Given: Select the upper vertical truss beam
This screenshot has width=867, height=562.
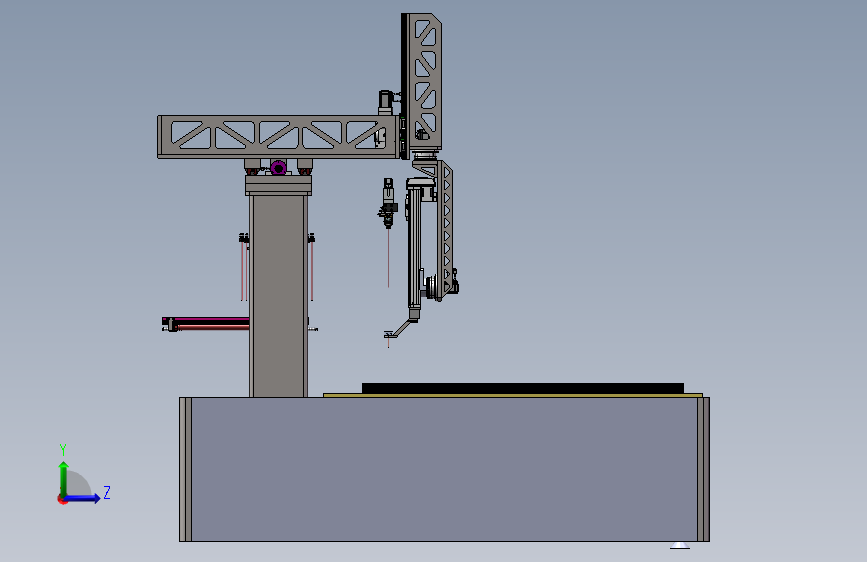Looking at the screenshot, I should click(421, 82).
